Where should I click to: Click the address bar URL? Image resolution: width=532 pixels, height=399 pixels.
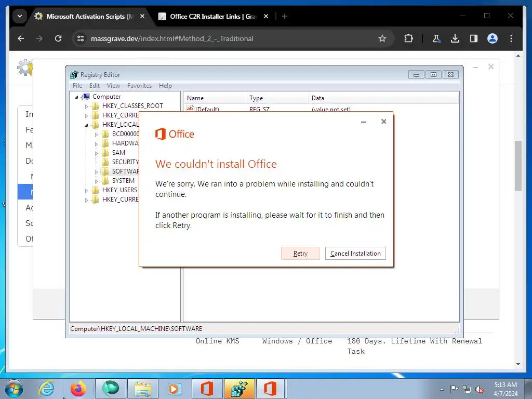(172, 38)
